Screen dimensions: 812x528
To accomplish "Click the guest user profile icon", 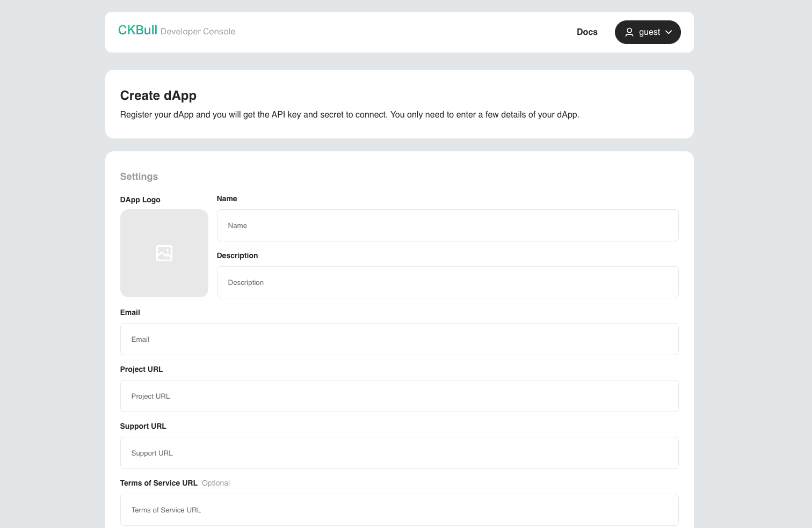I will [x=629, y=32].
